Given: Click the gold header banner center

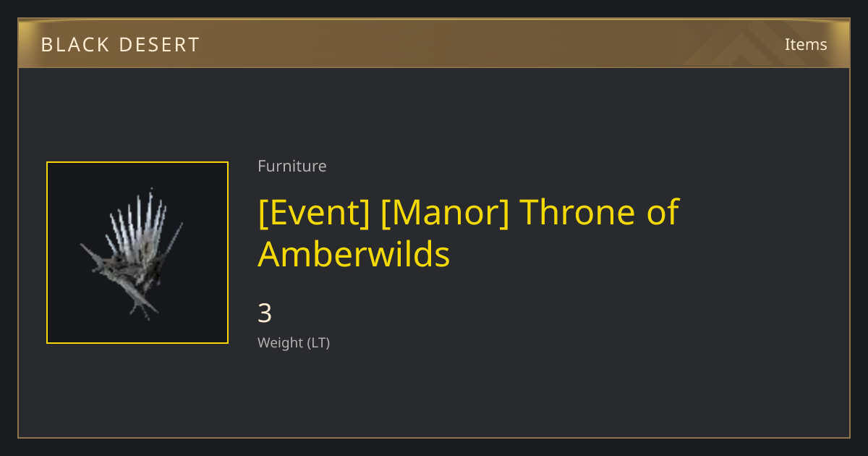Looking at the screenshot, I should click(434, 43).
